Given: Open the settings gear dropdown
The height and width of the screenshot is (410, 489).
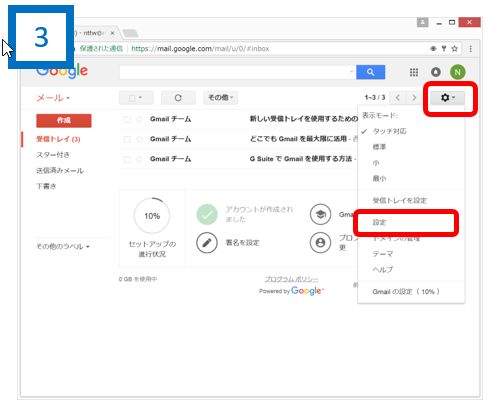Looking at the screenshot, I should coord(447,98).
